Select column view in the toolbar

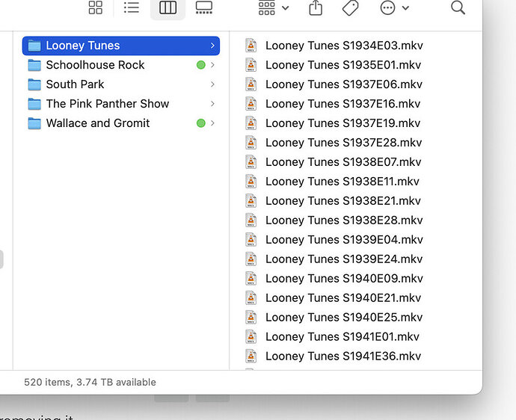pyautogui.click(x=168, y=7)
